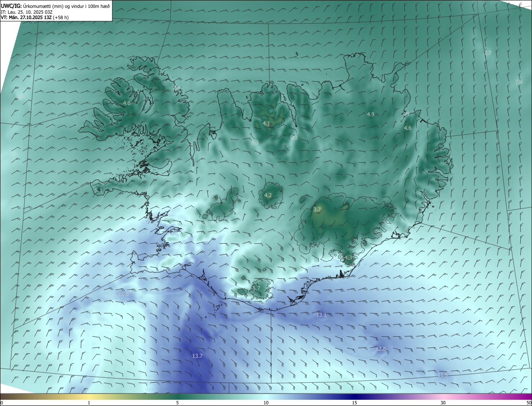Click the initial time line 'IT: Lau. 25. 10. 2025 03Z'
The image size is (532, 406).
27,12
